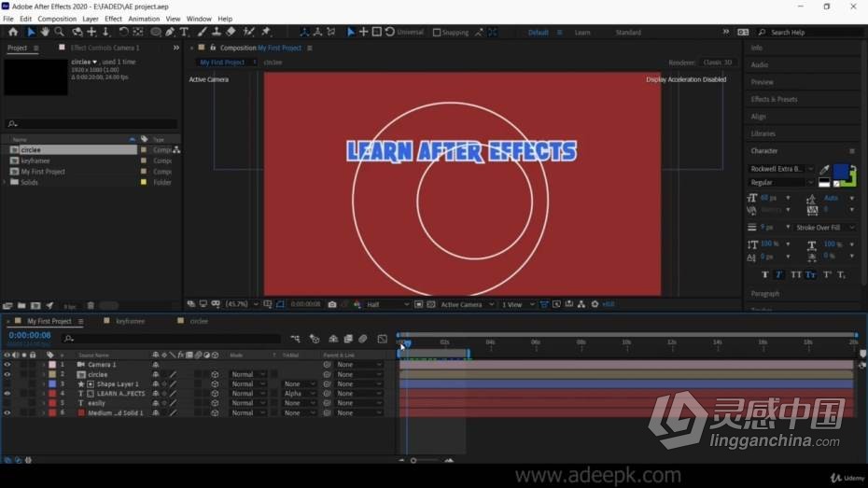Open Alpha track matte dropdown for layer 4
Viewport: 868px width, 488px height.
(299, 394)
